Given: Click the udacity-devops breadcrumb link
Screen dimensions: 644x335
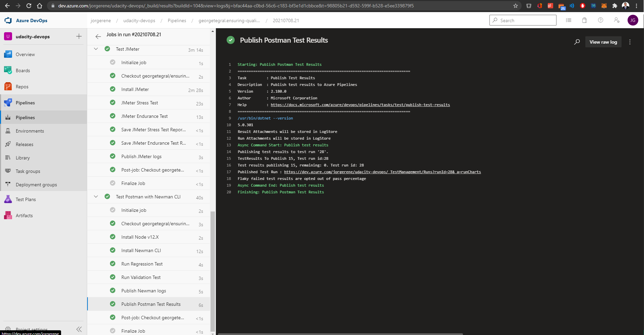Looking at the screenshot, I should click(139, 20).
